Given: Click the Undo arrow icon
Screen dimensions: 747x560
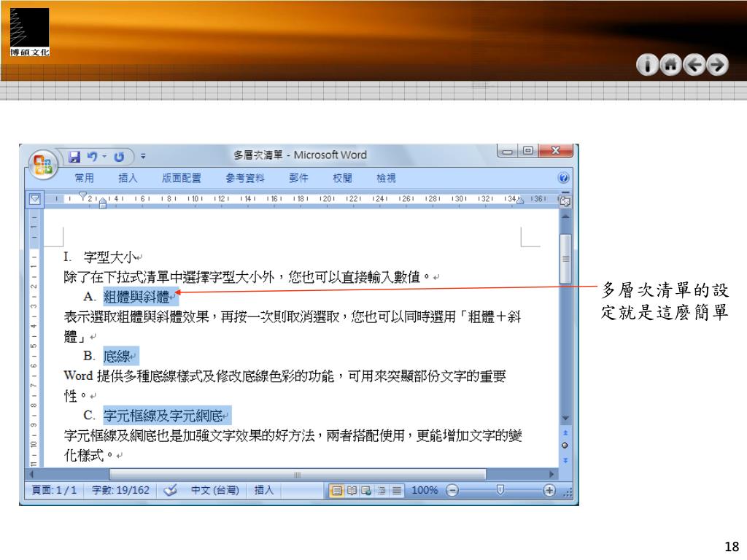Looking at the screenshot, I should pyautogui.click(x=93, y=156).
